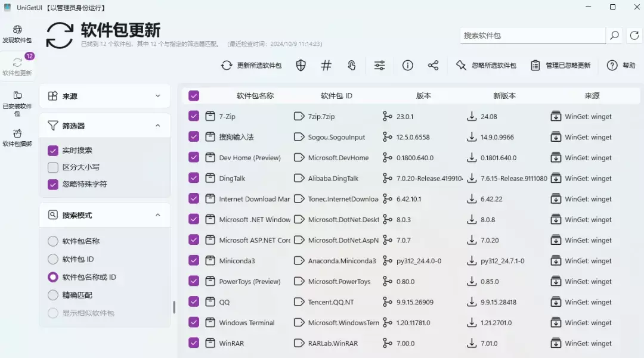
Task: Click the download icon beside 24.08
Action: coord(472,117)
